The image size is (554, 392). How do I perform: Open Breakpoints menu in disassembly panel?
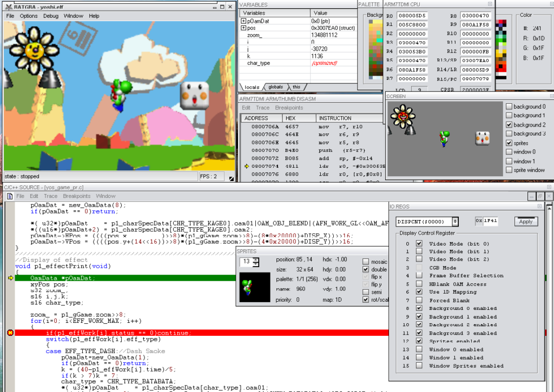289,108
